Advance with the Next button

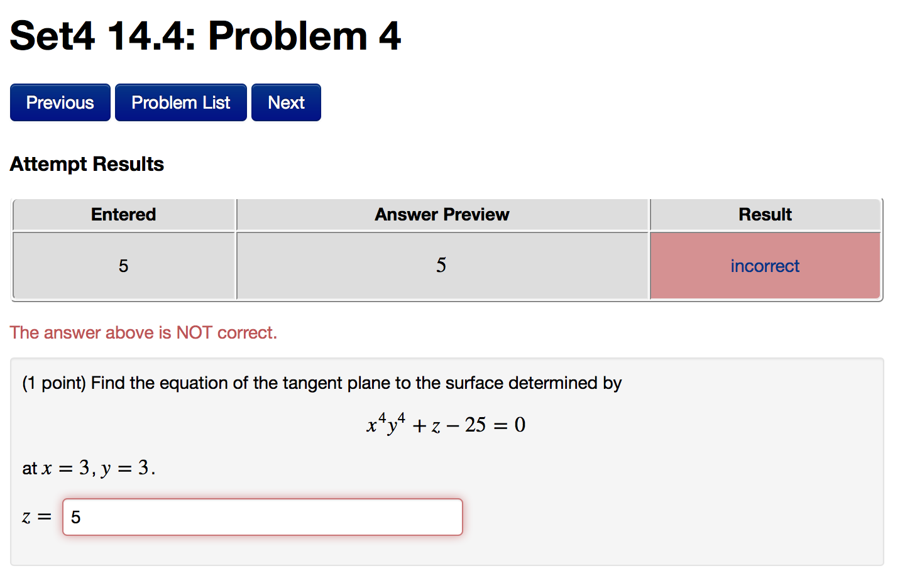(286, 102)
